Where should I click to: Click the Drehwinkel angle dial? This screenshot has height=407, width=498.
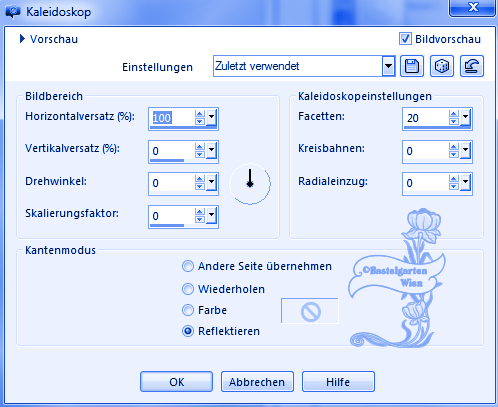point(250,184)
